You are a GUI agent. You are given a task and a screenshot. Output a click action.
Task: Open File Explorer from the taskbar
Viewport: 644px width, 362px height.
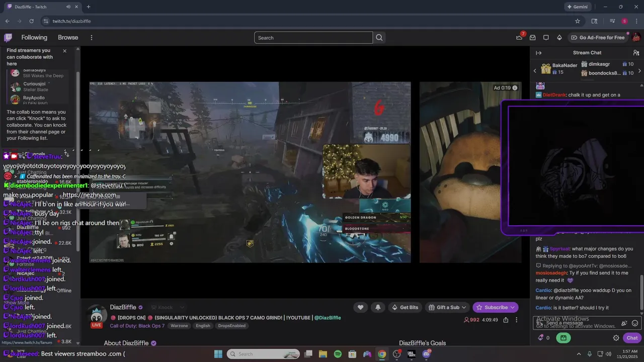pyautogui.click(x=323, y=354)
